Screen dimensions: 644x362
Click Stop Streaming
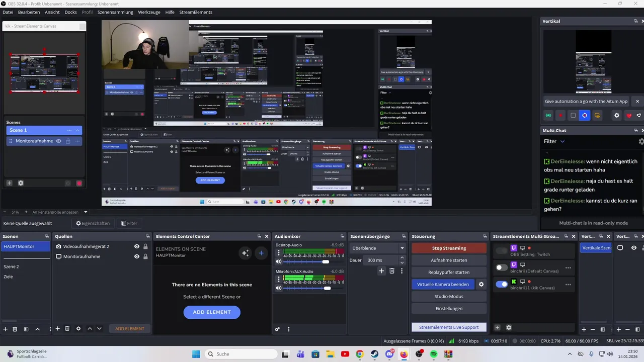coord(449,248)
